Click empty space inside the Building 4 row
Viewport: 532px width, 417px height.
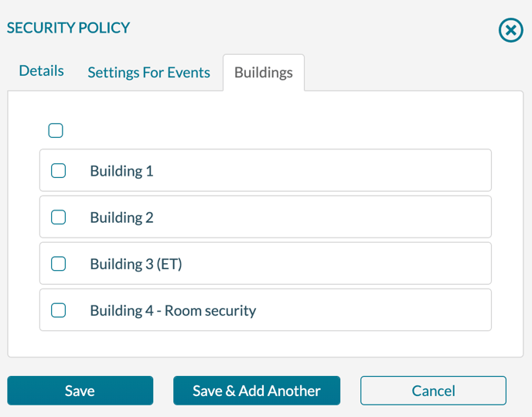coord(373,310)
